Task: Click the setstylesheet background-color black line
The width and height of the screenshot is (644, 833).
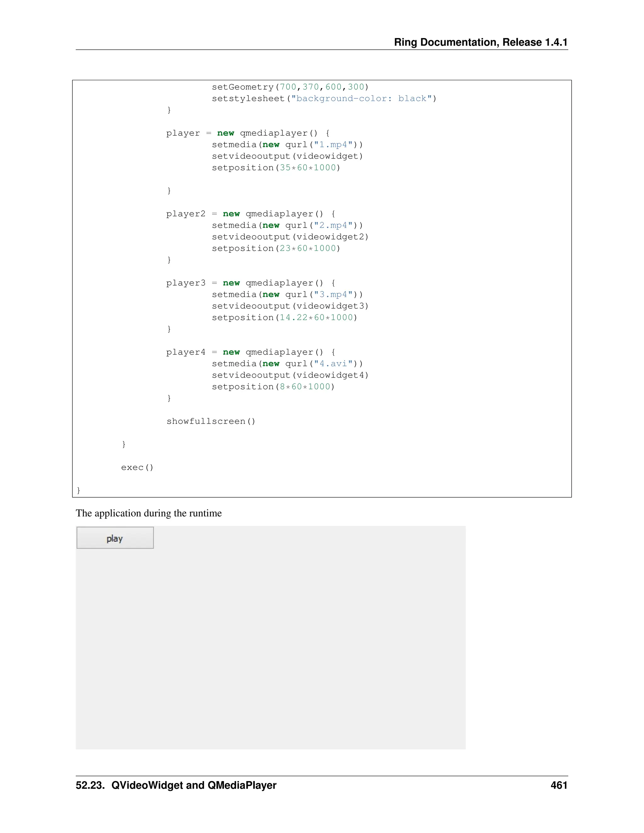Action: (x=324, y=98)
